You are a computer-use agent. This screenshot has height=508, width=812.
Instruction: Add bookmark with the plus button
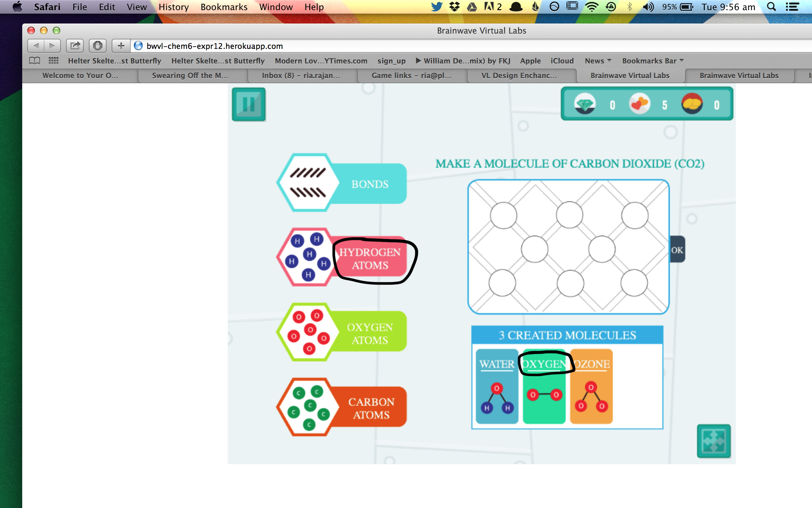tap(121, 46)
